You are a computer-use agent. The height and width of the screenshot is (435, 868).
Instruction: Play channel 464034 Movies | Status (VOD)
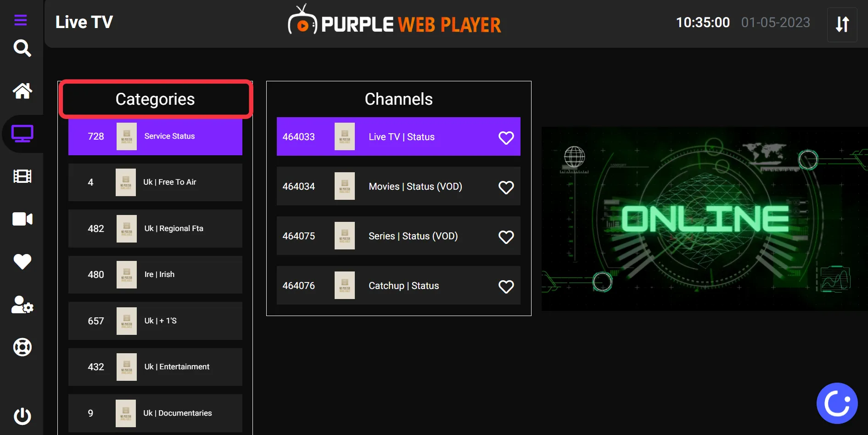pyautogui.click(x=398, y=186)
